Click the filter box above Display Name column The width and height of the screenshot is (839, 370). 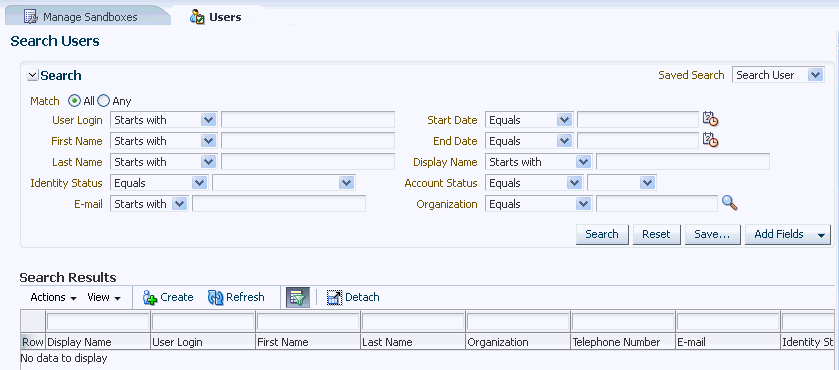[x=98, y=322]
